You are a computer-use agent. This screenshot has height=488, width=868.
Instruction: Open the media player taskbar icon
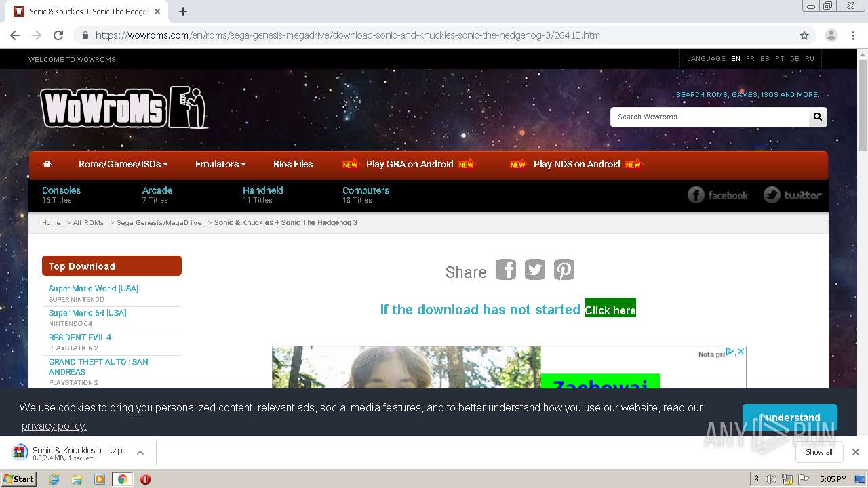(100, 479)
